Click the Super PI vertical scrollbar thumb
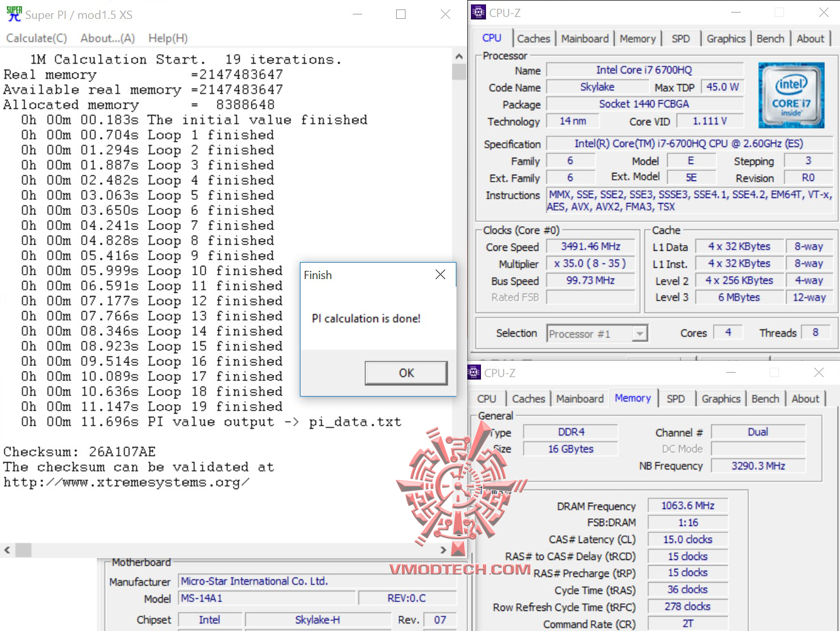Viewport: 840px width, 631px height. click(459, 71)
